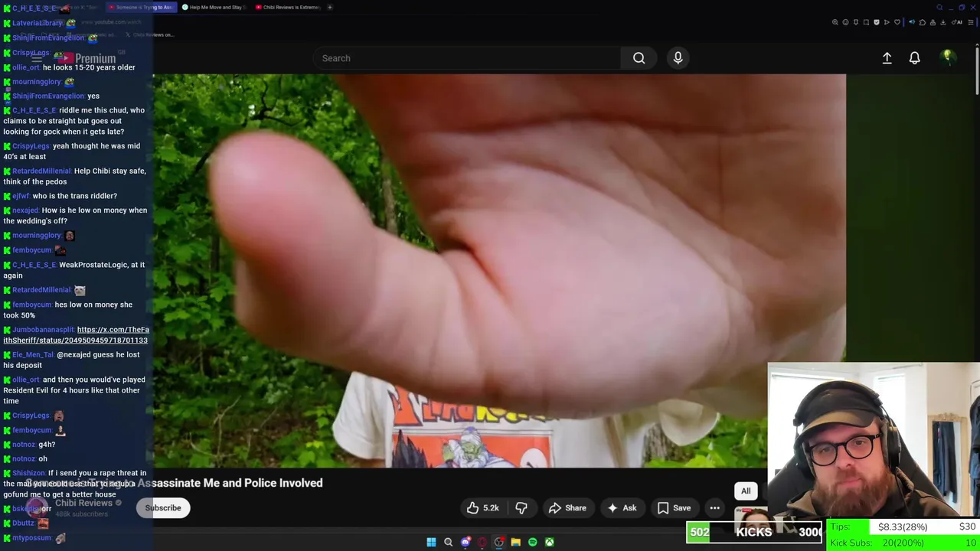Search tabs using title bar magnifier

pyautogui.click(x=939, y=7)
